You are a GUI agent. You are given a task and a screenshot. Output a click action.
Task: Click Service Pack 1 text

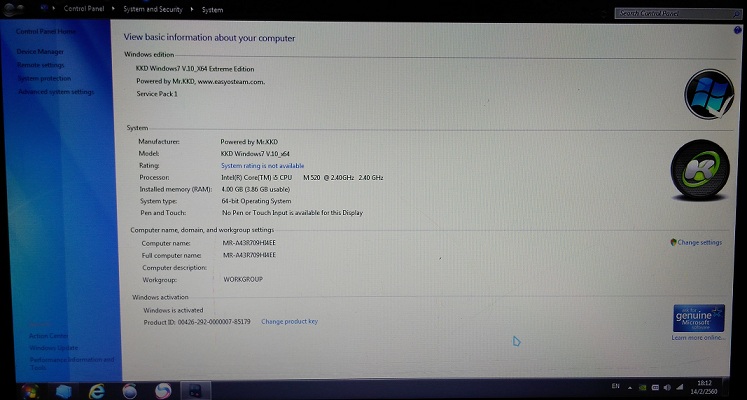click(x=157, y=94)
